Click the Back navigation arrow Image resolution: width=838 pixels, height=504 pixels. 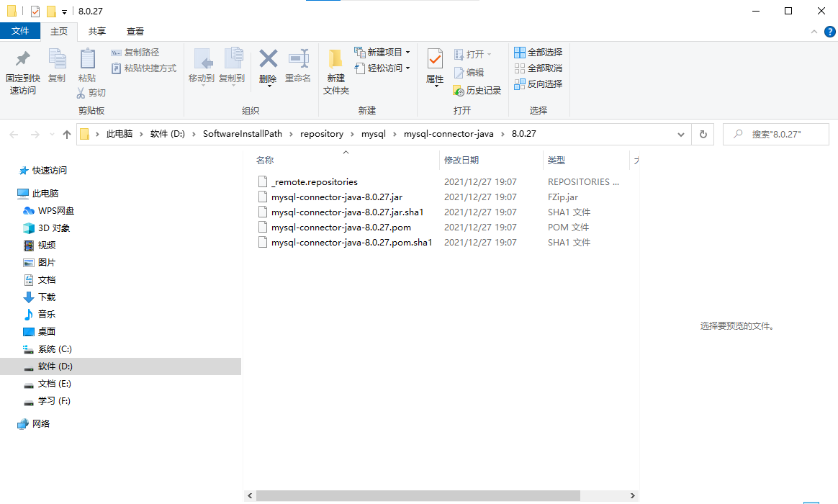click(14, 135)
